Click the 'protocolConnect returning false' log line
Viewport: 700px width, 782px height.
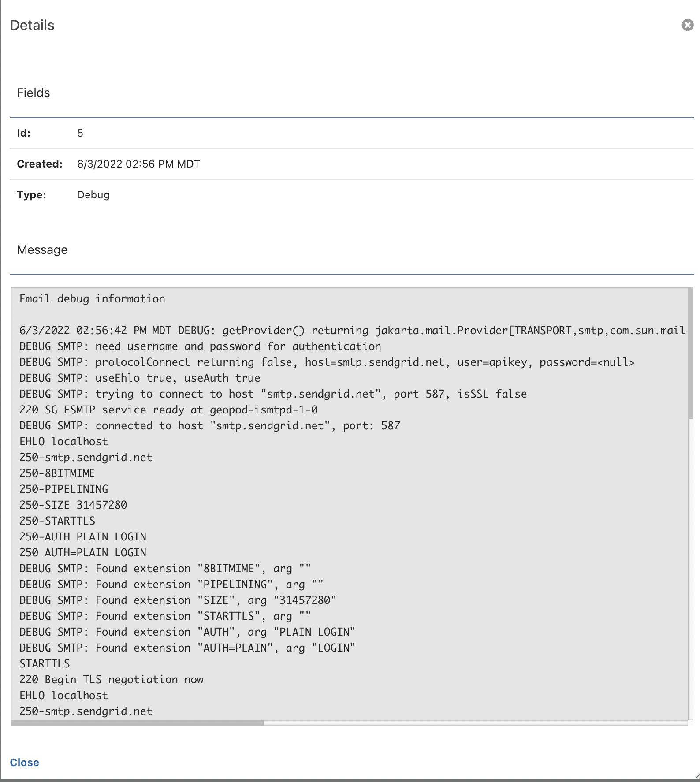(327, 362)
